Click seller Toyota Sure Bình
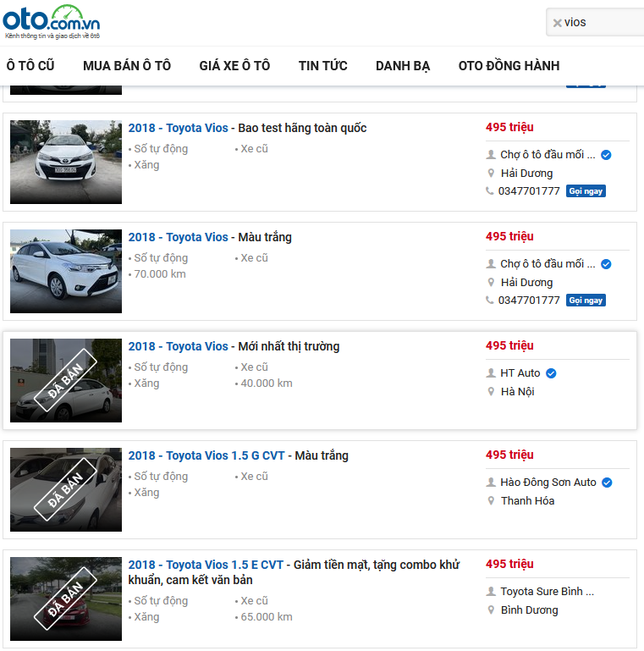Screen dimensions: 644x651 [547, 591]
